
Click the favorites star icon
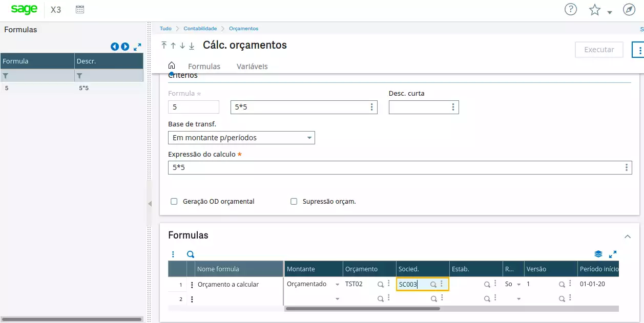point(594,10)
